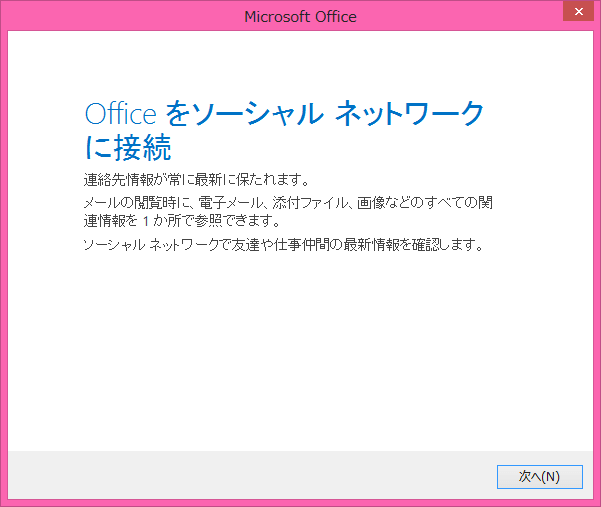The height and width of the screenshot is (507, 601).
Task: Close the Microsoft Office dialog
Action: (577, 15)
